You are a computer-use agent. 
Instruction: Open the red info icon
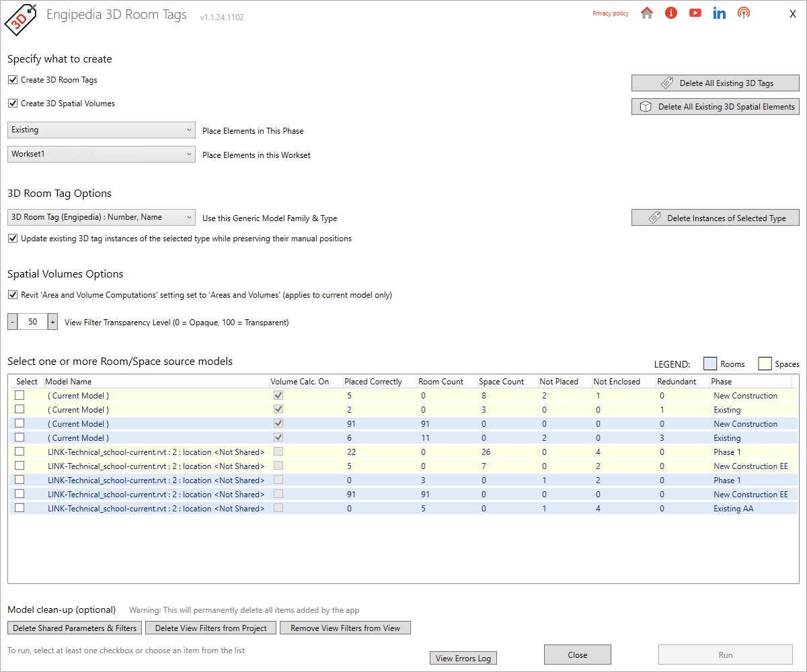[x=671, y=13]
